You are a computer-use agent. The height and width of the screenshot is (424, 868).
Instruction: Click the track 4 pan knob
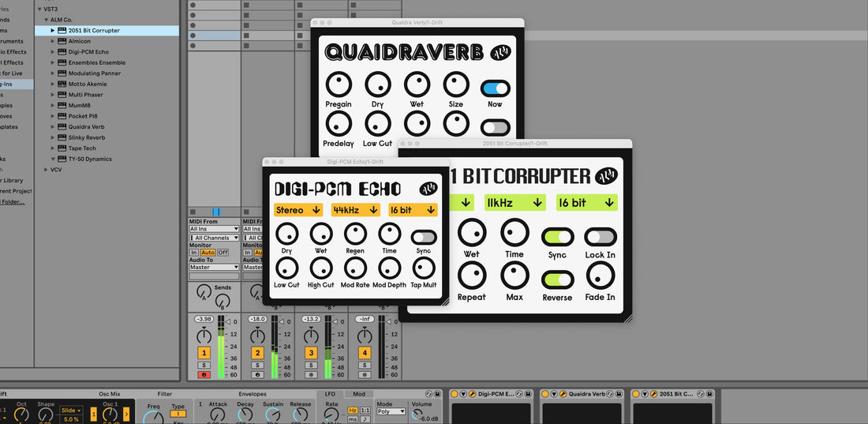(365, 336)
